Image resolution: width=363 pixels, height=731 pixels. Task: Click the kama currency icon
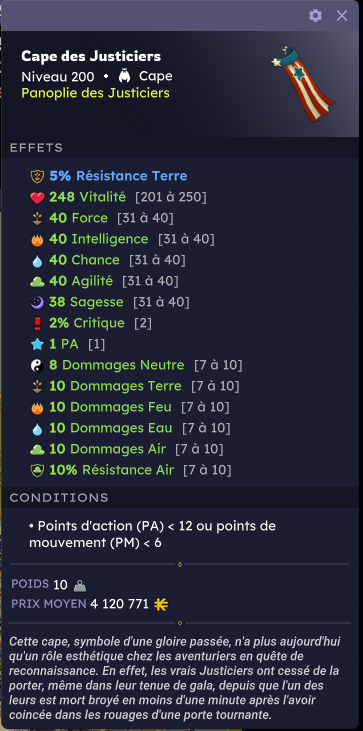click(161, 605)
